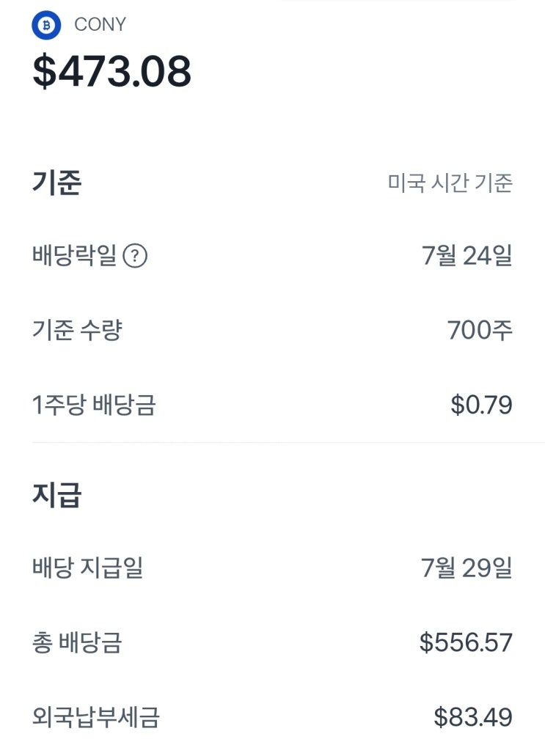Click the 미국 시간 기준 note
This screenshot has width=545, height=756.
pyautogui.click(x=450, y=183)
